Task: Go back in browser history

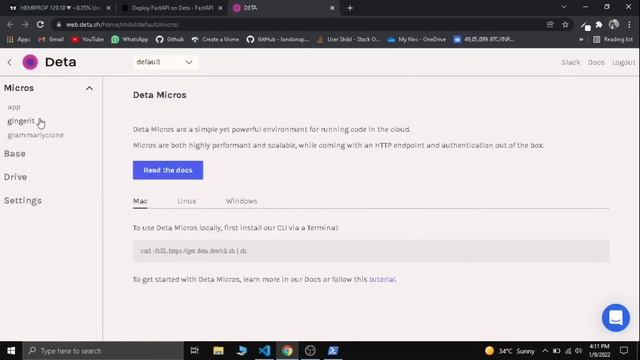Action: 10,24
